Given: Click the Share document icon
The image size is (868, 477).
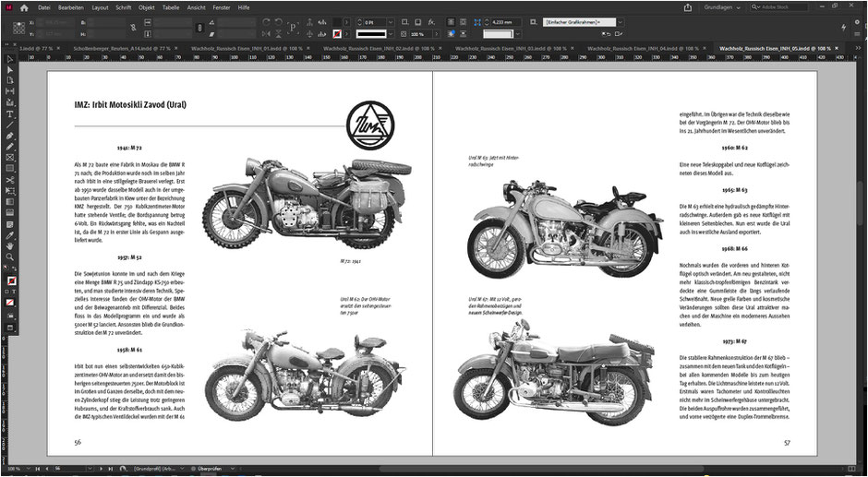Looking at the screenshot, I should 688,7.
